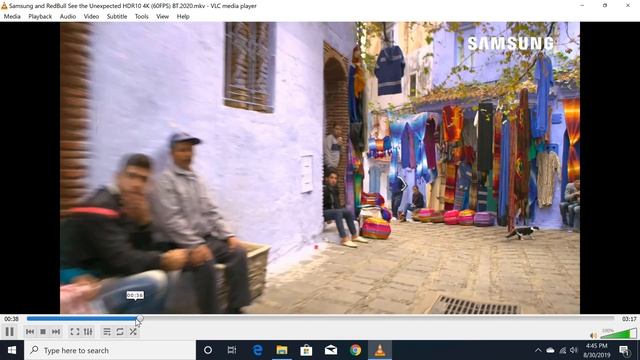Screen dimensions: 640x360
Task: Launch Google Chrome from taskbar
Action: 356,350
